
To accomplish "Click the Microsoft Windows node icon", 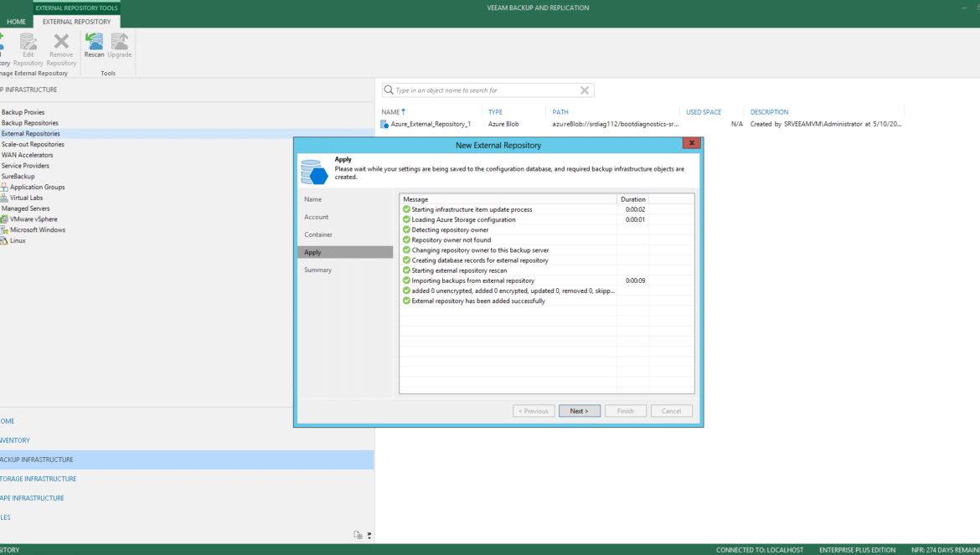I will tap(3, 229).
